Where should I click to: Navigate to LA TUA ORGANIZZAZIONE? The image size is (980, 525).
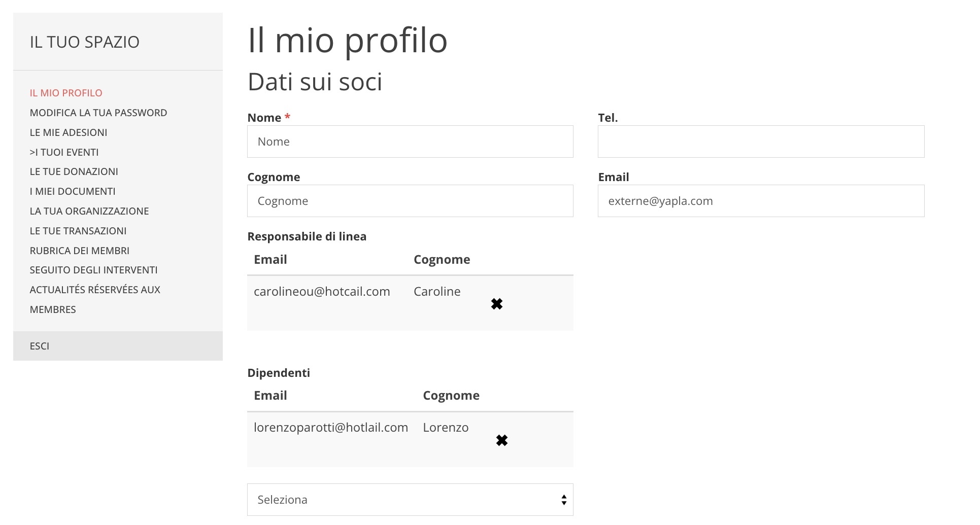89,211
